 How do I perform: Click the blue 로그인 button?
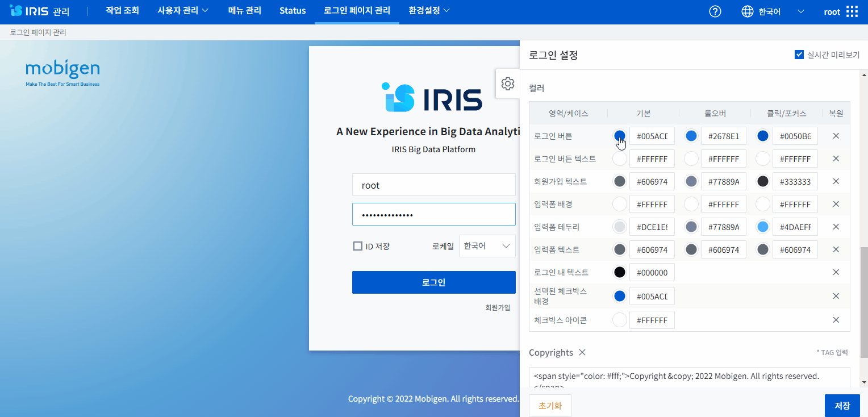[x=434, y=282]
